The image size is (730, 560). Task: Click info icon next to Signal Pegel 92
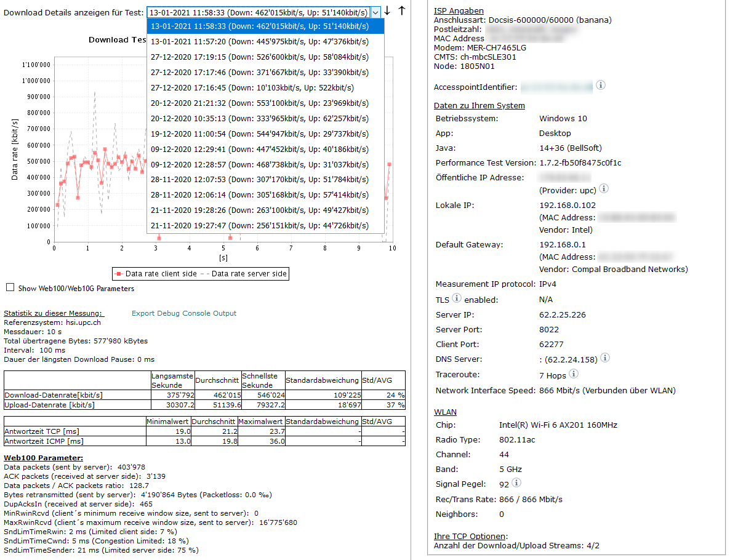tap(516, 482)
